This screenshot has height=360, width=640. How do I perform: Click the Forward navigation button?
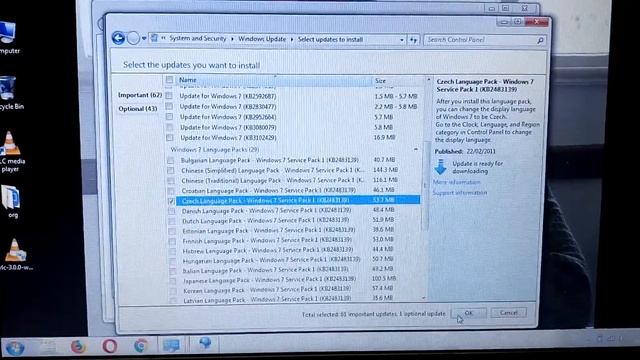coord(133,38)
